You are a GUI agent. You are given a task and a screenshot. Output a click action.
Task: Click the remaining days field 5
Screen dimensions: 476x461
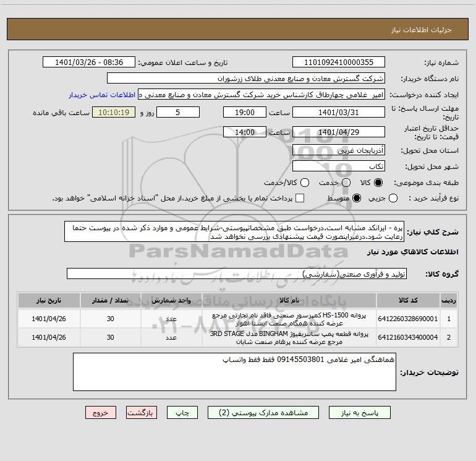click(178, 112)
